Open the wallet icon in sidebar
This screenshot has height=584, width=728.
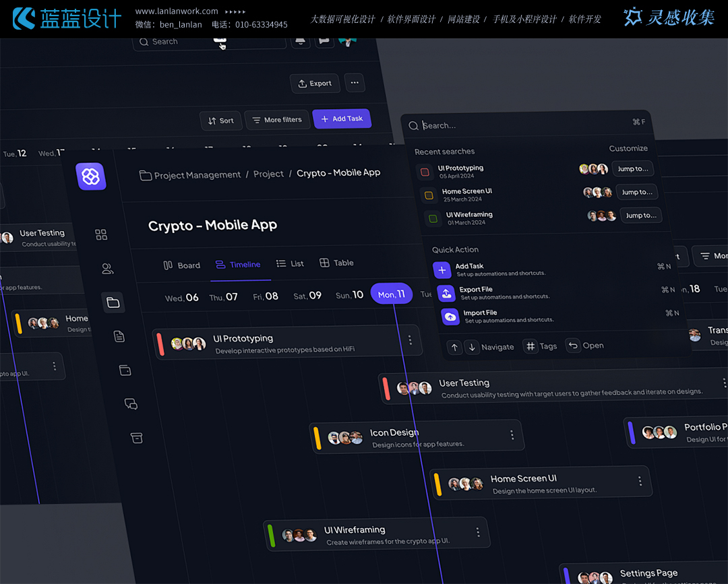pyautogui.click(x=125, y=370)
